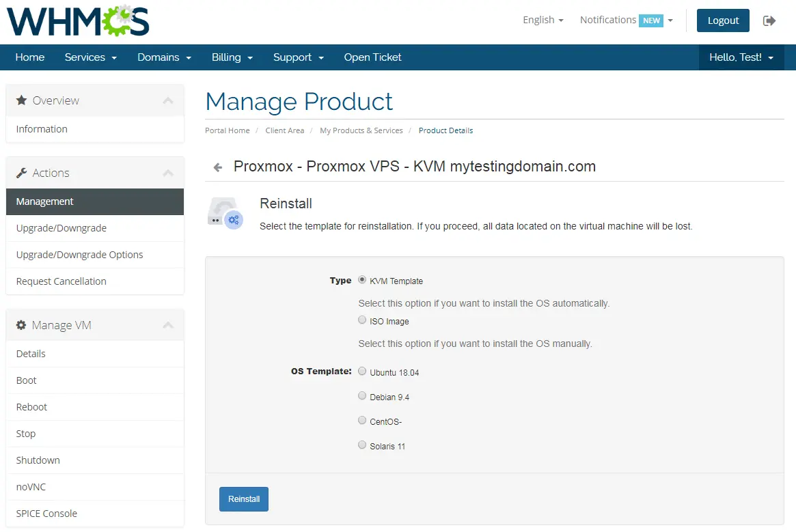The height and width of the screenshot is (532, 796).
Task: Collapse the Overview panel chevron
Action: [x=168, y=100]
